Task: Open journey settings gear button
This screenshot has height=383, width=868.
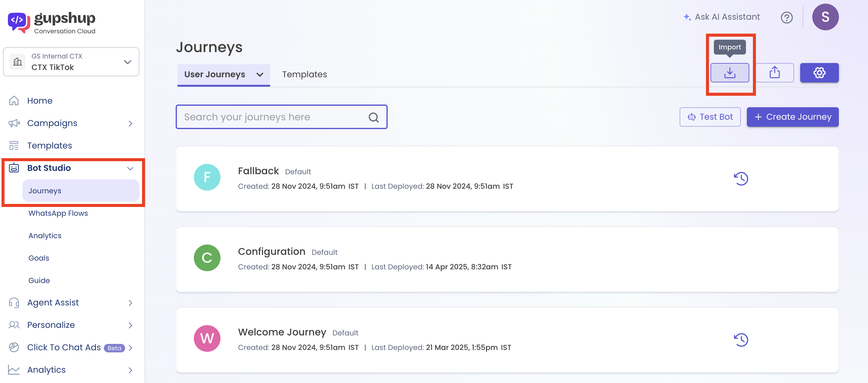Action: pos(819,72)
